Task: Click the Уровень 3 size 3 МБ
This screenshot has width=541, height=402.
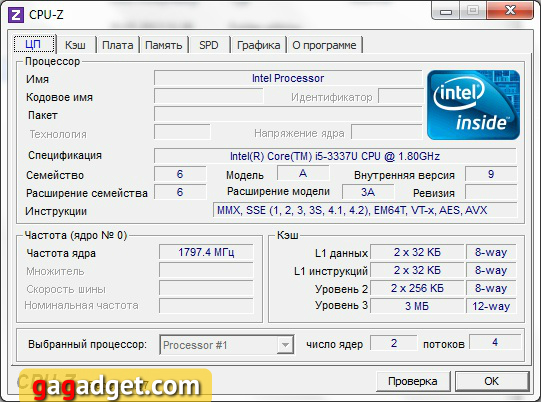Action: (x=417, y=306)
